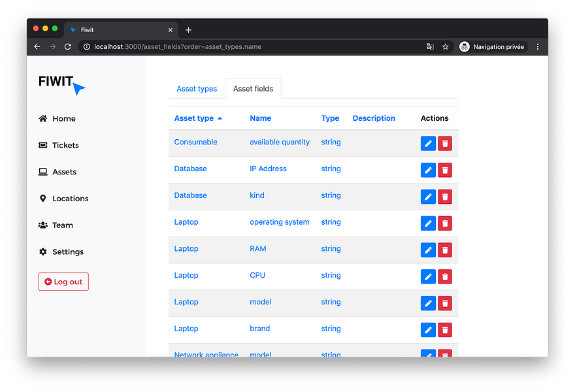Reload the current page
Viewport: 575px width, 392px height.
click(x=68, y=46)
